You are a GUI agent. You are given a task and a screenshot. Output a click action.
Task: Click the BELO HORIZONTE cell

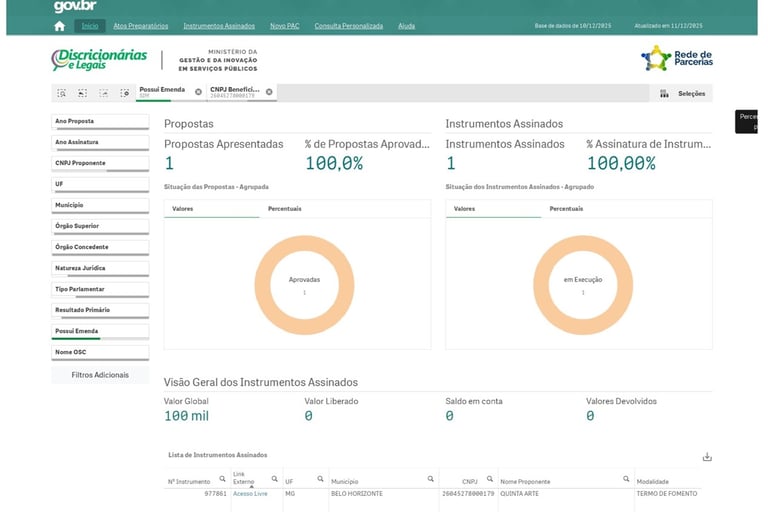(357, 494)
